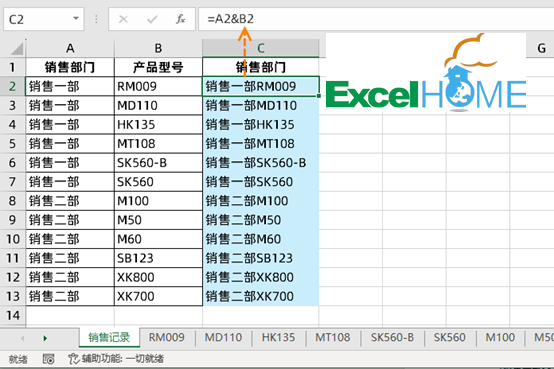Viewport: 554px width, 369px height.
Task: Click the accessibility icon in status bar
Action: pos(74,359)
